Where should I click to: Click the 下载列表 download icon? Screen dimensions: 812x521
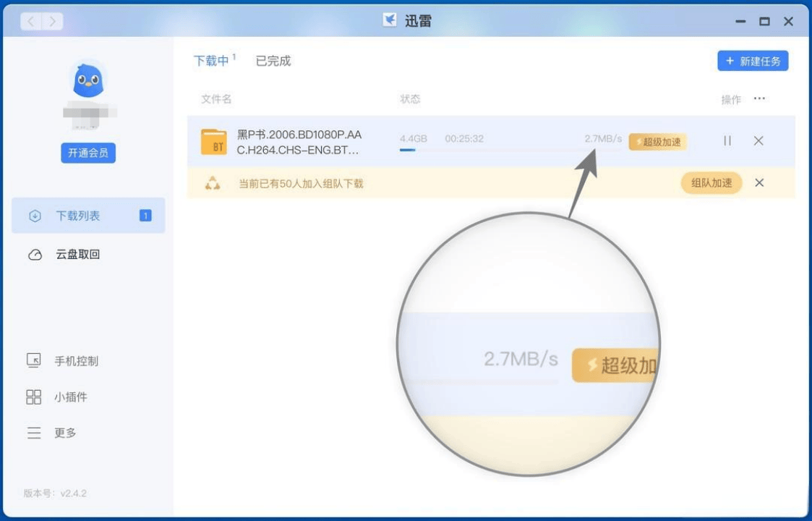point(35,216)
